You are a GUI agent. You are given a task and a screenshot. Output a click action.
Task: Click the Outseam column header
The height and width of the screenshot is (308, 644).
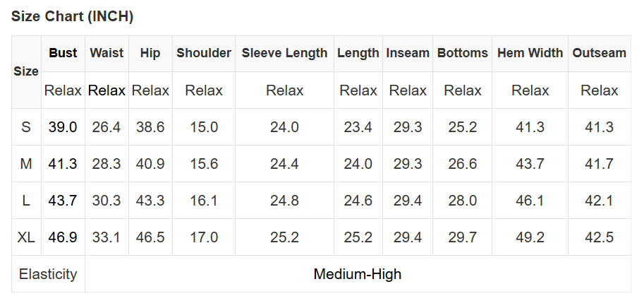(599, 53)
